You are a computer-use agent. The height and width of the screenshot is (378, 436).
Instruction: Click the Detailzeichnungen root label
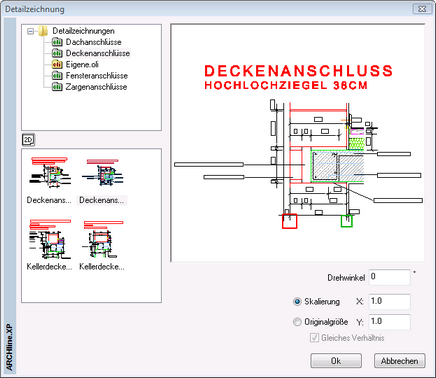click(83, 31)
